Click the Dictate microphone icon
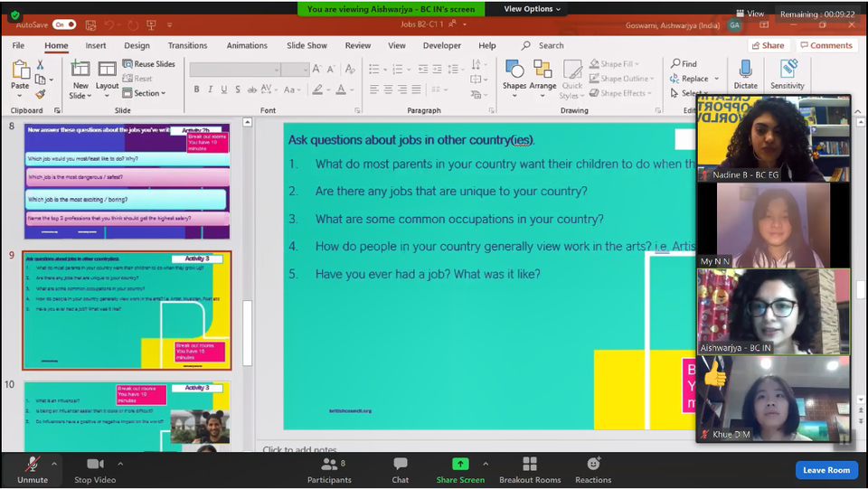 745,71
